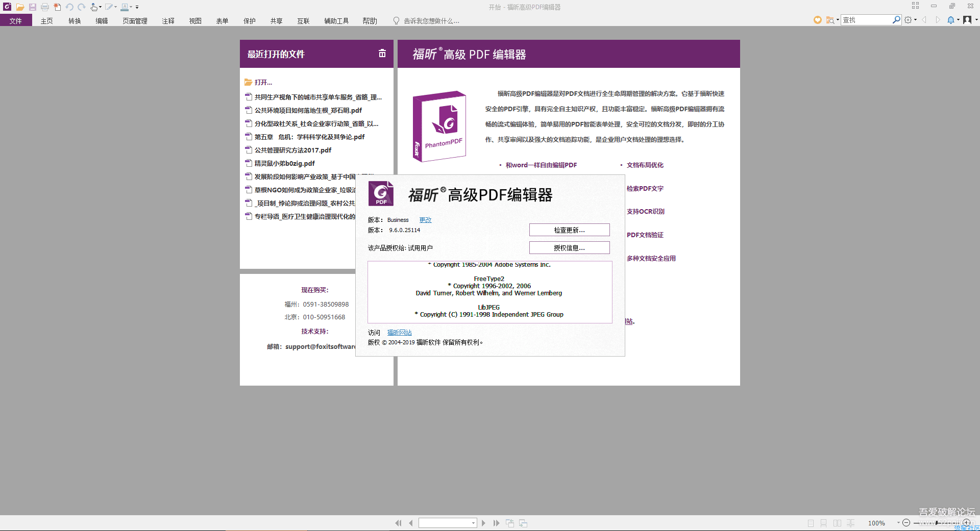Open the 文件 file menu

pyautogui.click(x=16, y=20)
